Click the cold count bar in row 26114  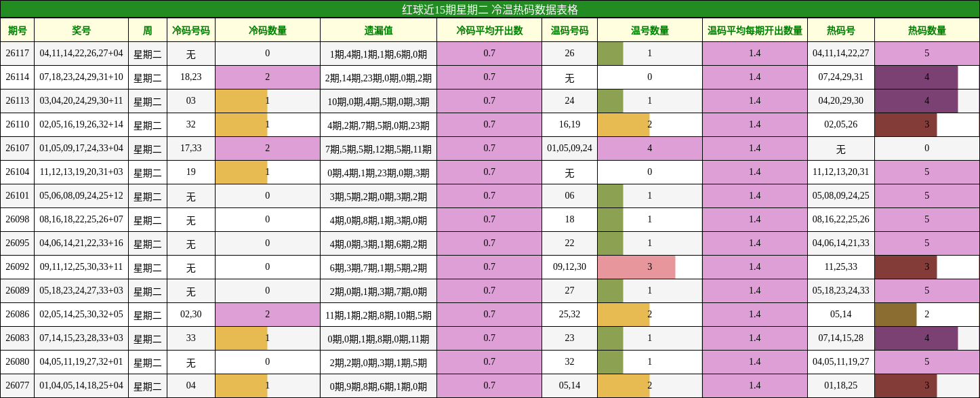pyautogui.click(x=268, y=77)
